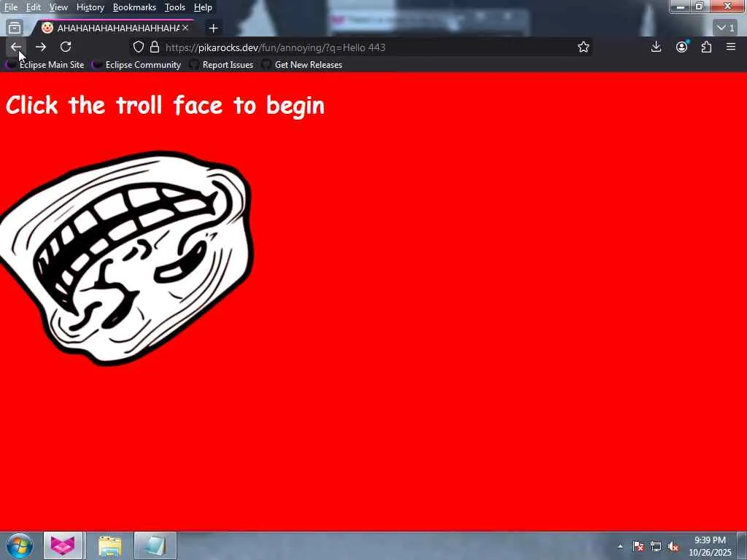Click the heading "Click the troll face to begin"

165,105
